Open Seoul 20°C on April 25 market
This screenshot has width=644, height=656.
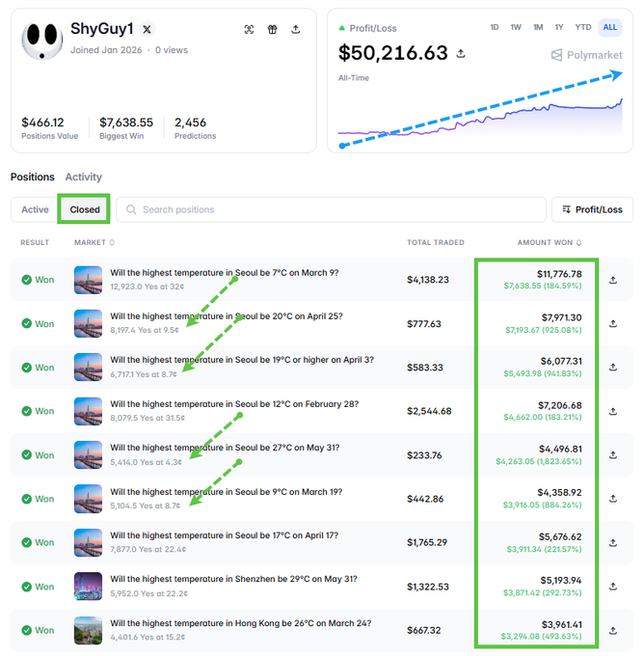coord(227,316)
